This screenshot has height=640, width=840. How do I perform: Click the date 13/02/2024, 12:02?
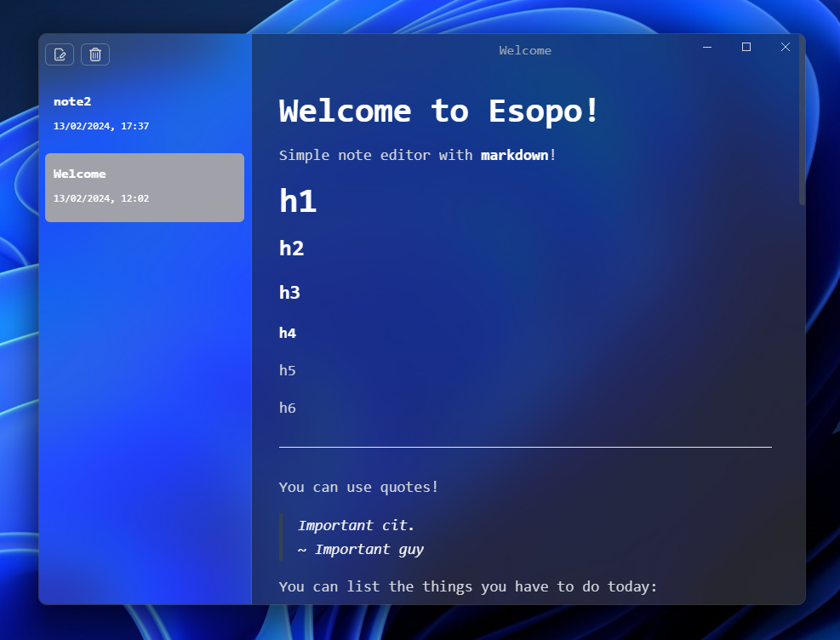pos(101,198)
